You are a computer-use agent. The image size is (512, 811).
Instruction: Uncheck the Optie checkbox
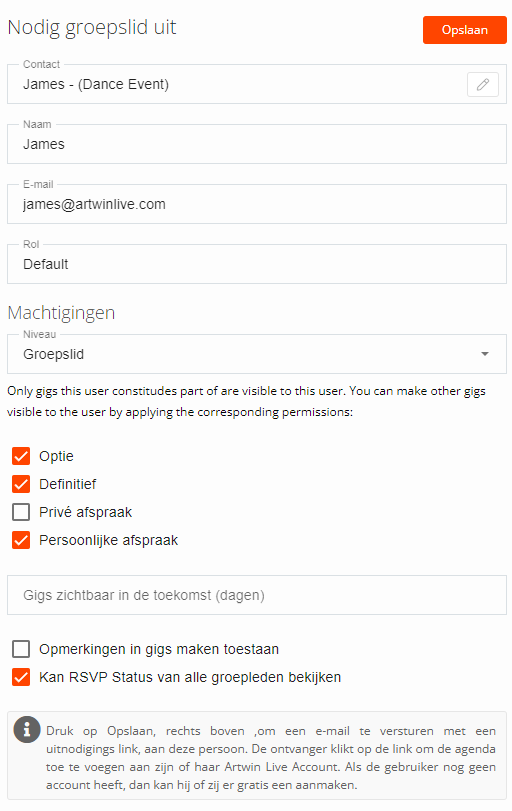[21, 456]
